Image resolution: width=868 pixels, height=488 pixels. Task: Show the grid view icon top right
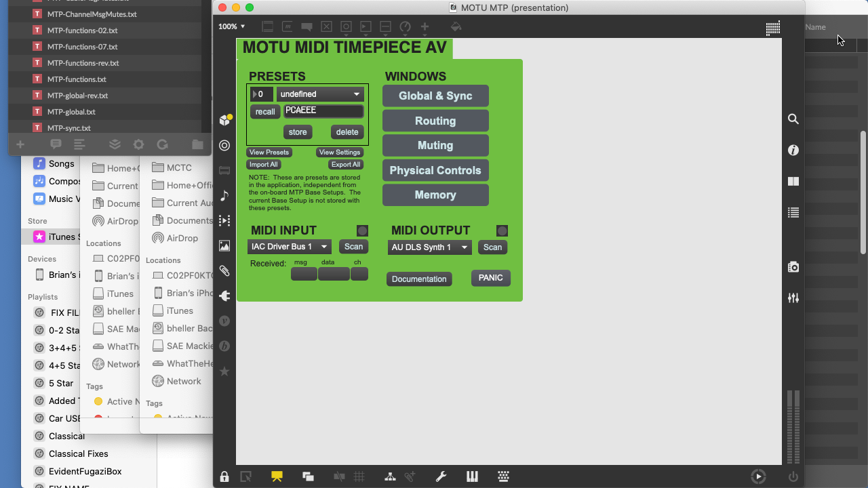point(772,28)
